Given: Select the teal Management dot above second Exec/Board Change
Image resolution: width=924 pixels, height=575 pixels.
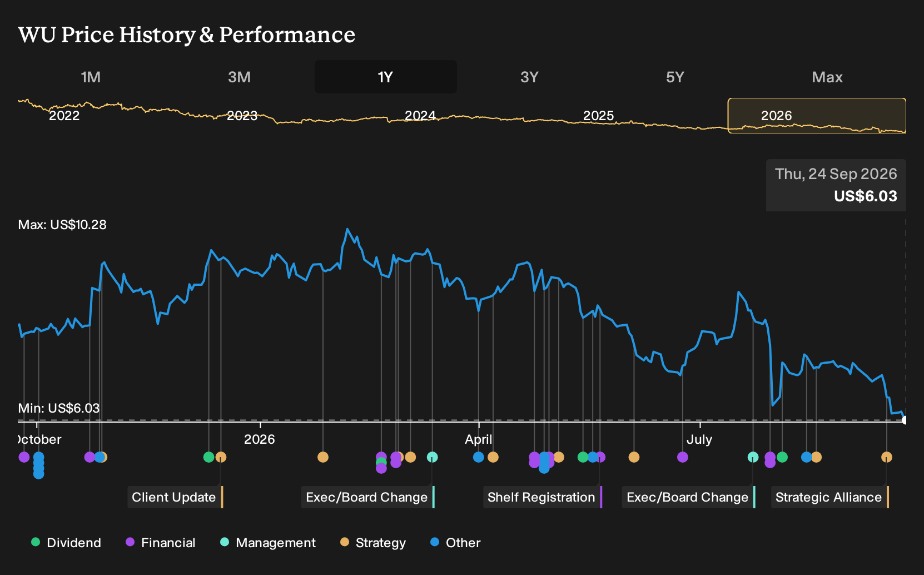Looking at the screenshot, I should [753, 457].
